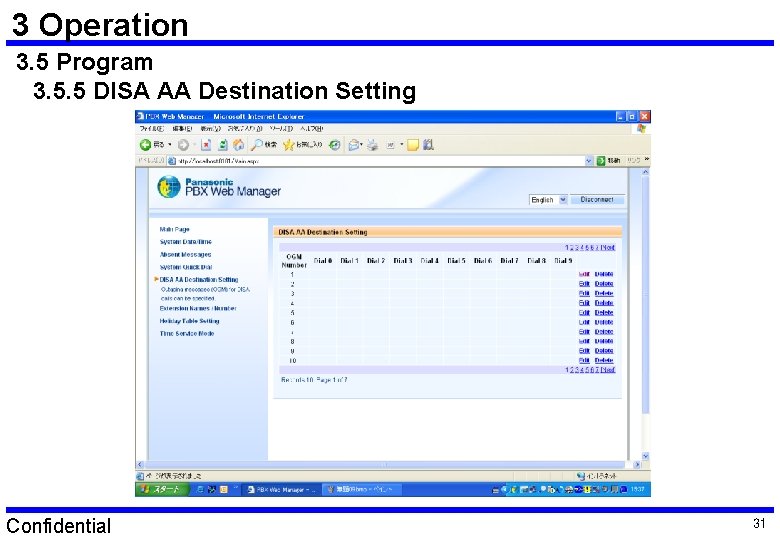Open the Edit icon's dropdown arrow
Viewport: 780px width, 540px height.
[401, 145]
